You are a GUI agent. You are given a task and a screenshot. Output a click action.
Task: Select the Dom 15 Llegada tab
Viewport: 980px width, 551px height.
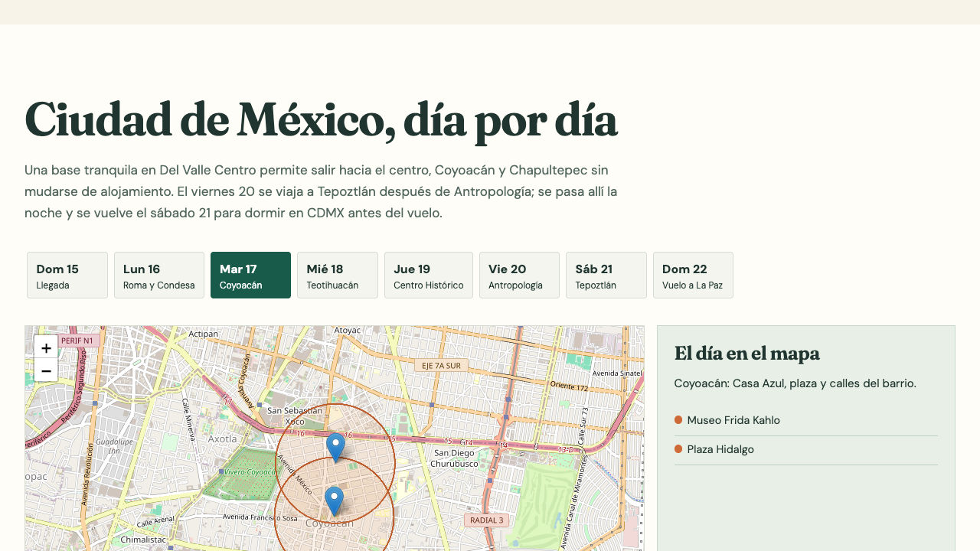pyautogui.click(x=67, y=275)
